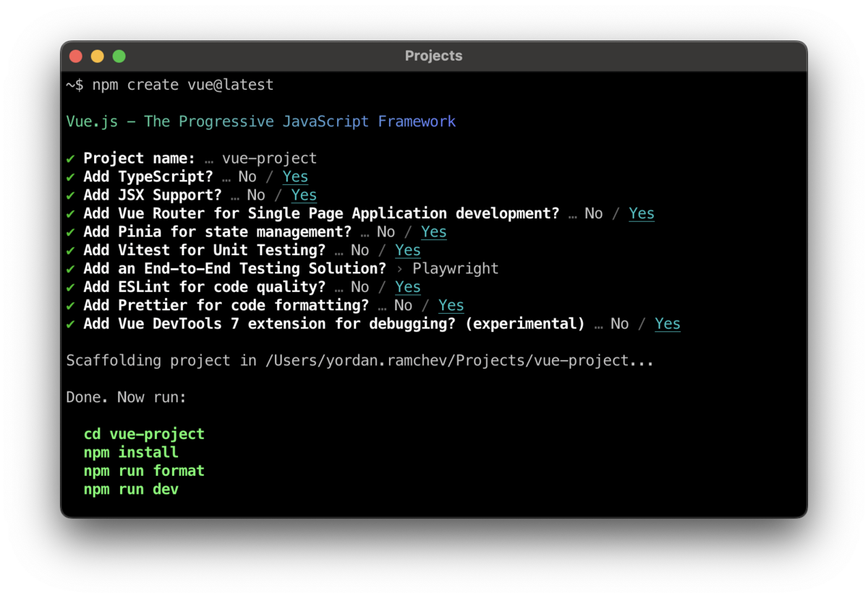Viewport: 868px width, 598px height.
Task: Click the 'Scaffolding project in' path line
Action: pos(360,360)
